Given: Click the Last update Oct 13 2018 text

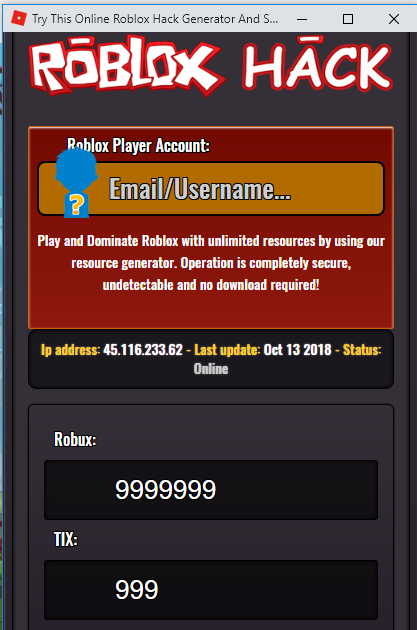Looking at the screenshot, I should coord(263,350).
